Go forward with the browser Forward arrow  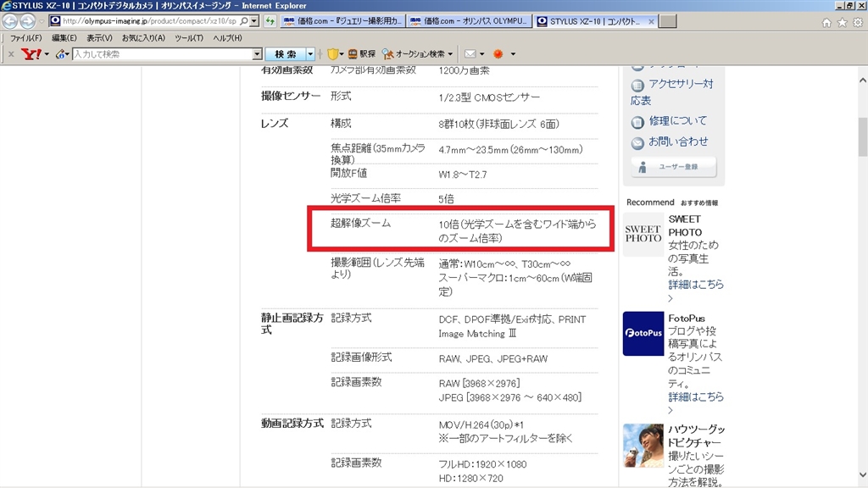28,21
